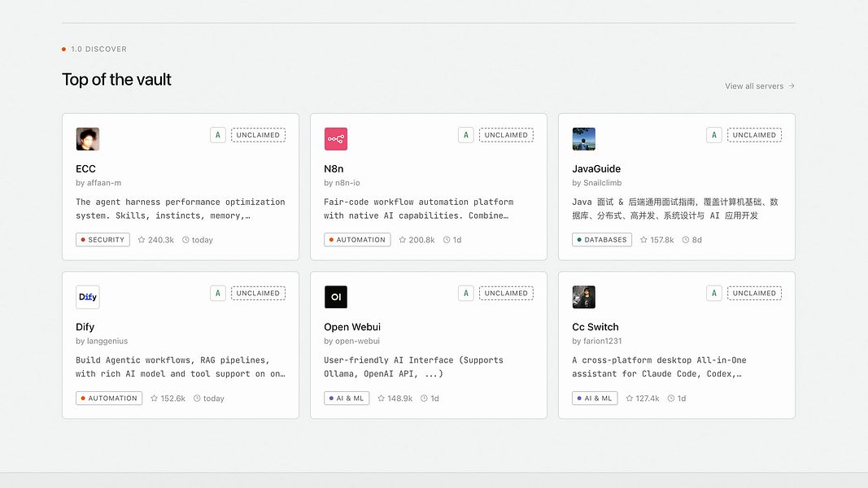Screen dimensions: 868x488
Task: Open View all servers link
Action: pyautogui.click(x=760, y=85)
